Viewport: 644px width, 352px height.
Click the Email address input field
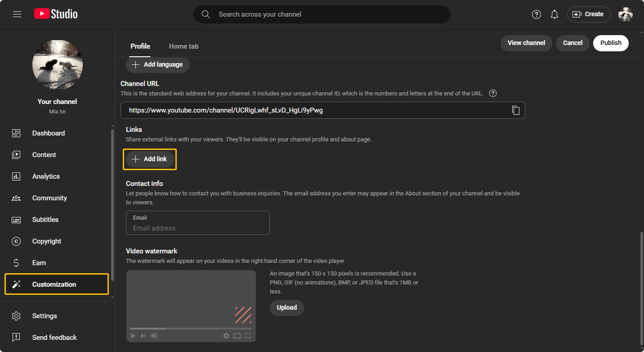[198, 228]
